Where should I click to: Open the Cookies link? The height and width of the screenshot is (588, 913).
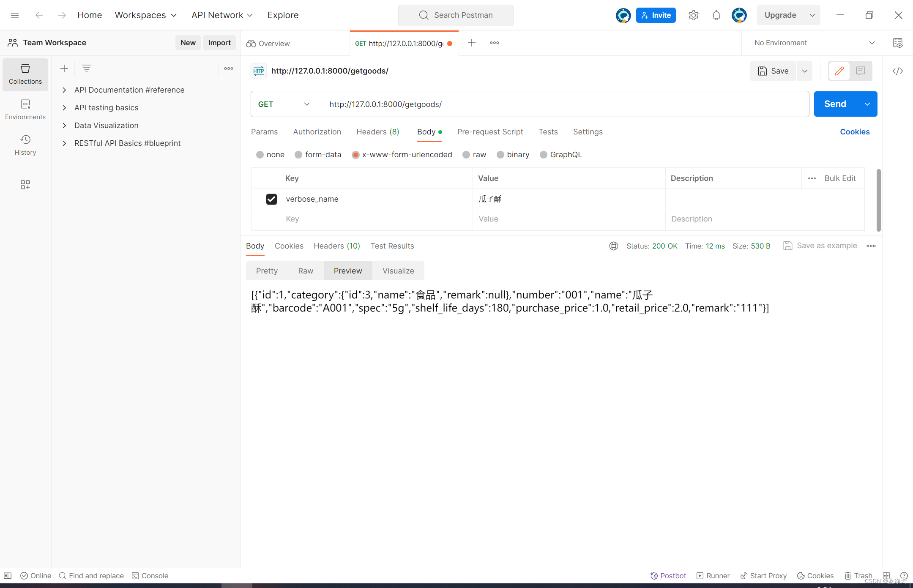(x=854, y=132)
